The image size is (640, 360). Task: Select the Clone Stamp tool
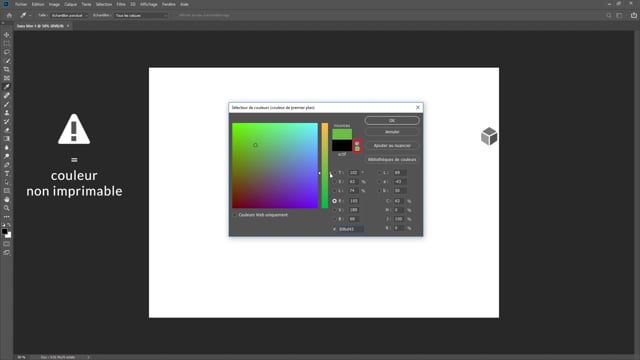(x=7, y=113)
